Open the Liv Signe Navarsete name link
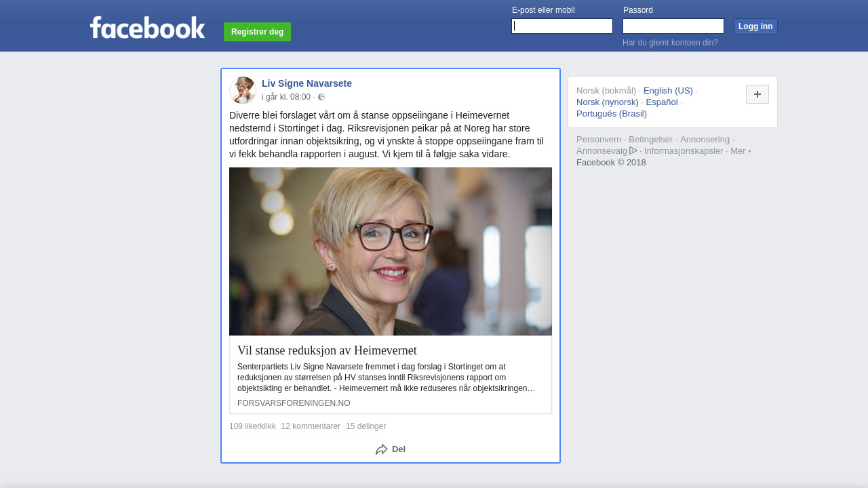 click(307, 83)
